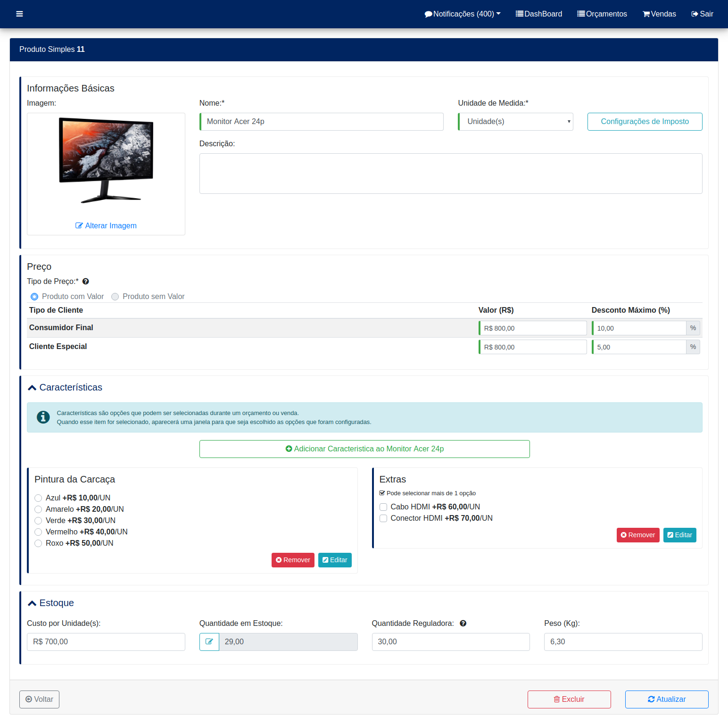728x724 pixels.
Task: Edit the Extras characteristic
Action: coord(679,535)
